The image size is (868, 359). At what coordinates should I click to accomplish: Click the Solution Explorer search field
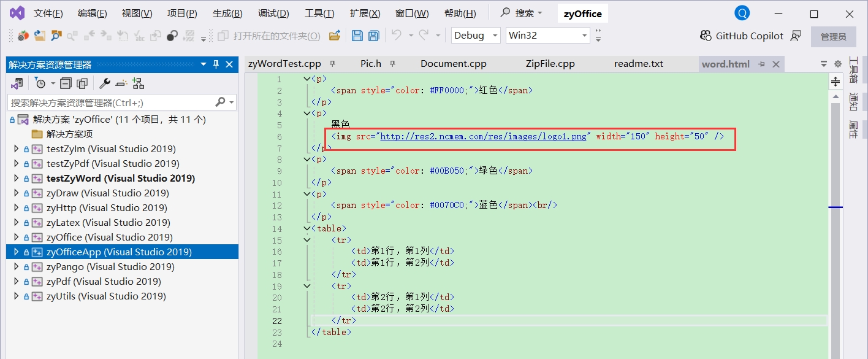click(x=110, y=102)
